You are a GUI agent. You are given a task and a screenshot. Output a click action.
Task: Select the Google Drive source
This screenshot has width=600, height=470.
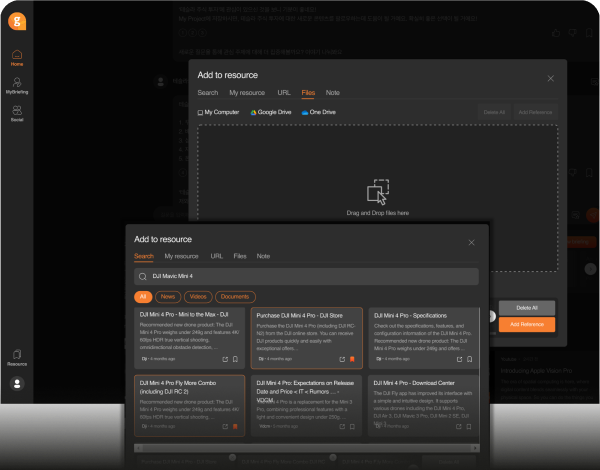coord(271,112)
